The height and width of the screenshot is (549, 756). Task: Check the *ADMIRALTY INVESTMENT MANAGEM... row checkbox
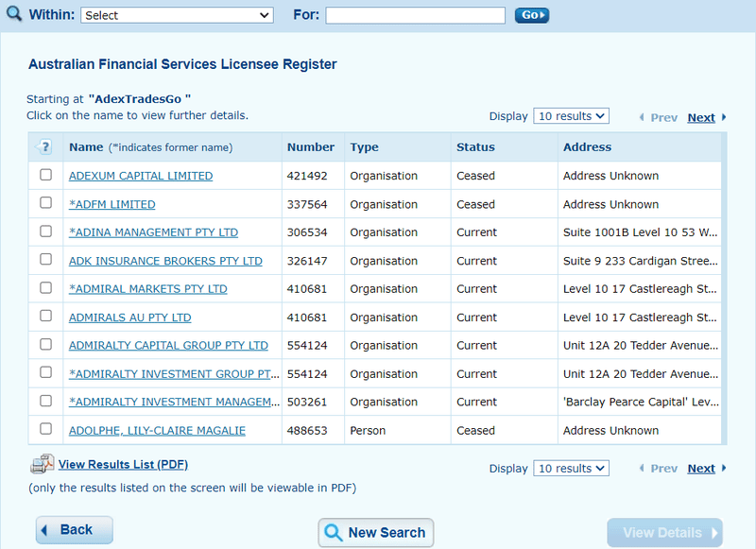[45, 401]
